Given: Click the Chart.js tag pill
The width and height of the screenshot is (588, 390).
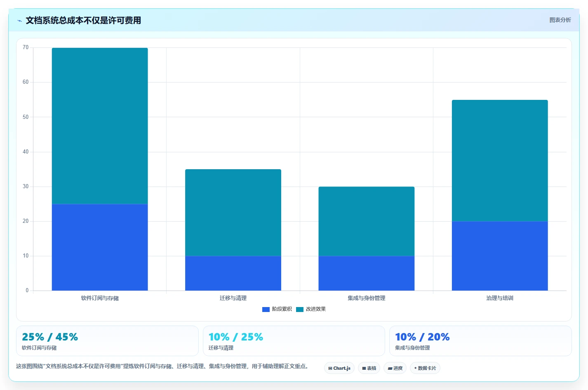Looking at the screenshot, I should 339,368.
